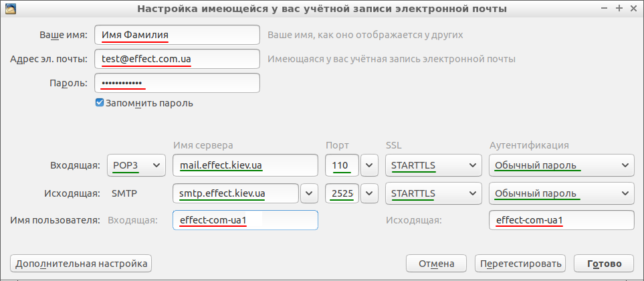Focus the incoming username effect-com-ua1 field
This screenshot has height=281, width=644.
(x=245, y=221)
